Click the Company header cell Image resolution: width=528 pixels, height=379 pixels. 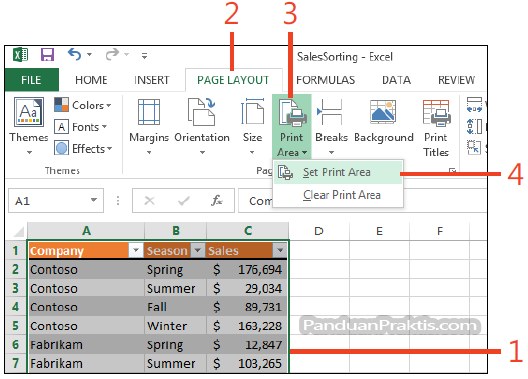point(86,250)
